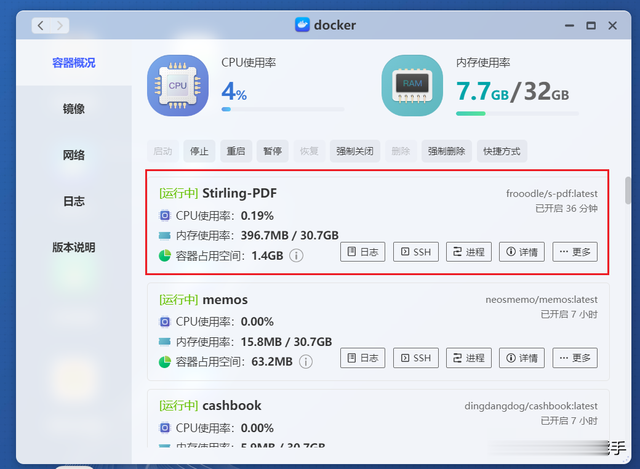Viewport: 640px width, 469px height.
Task: Open the 容器概况 overview tab
Action: click(x=74, y=63)
